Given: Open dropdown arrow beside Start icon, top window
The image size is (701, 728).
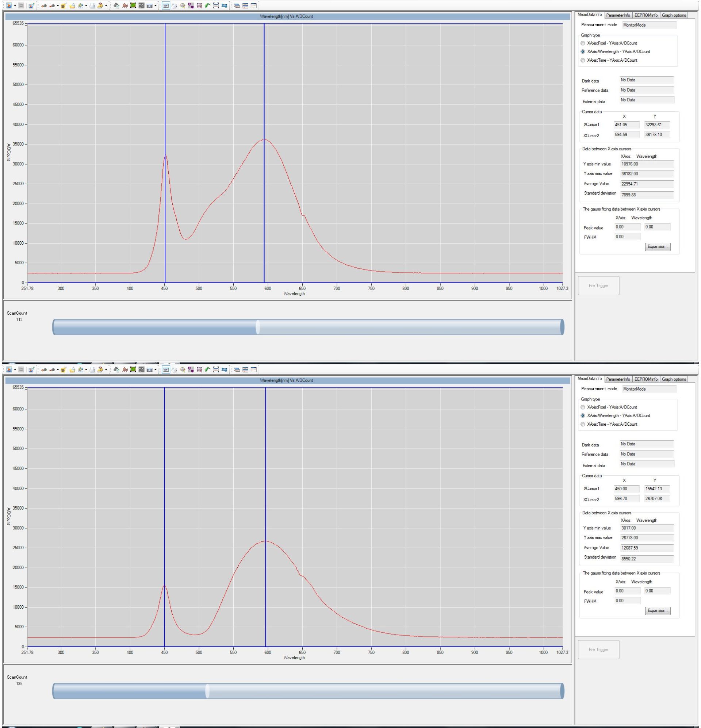Looking at the screenshot, I should (x=15, y=5).
